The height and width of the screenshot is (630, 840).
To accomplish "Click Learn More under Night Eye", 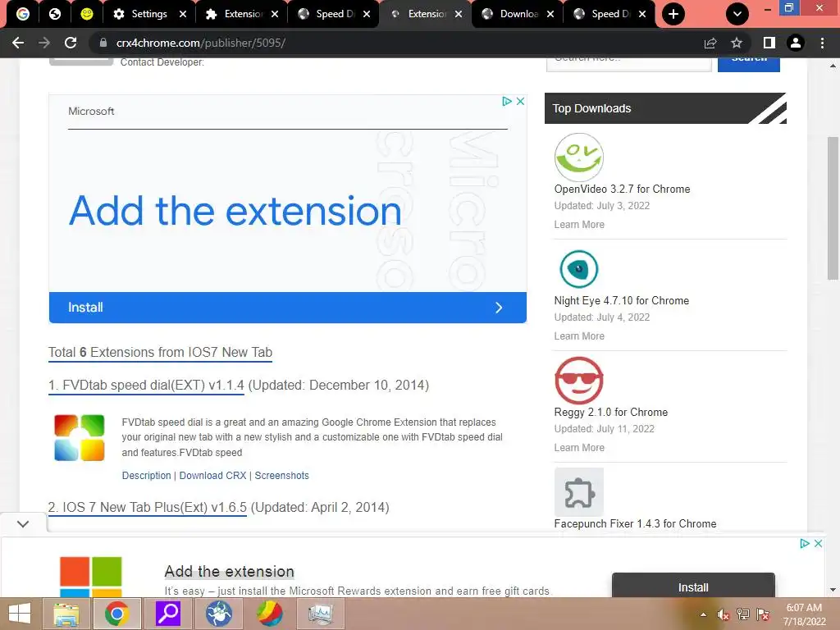I will (579, 336).
